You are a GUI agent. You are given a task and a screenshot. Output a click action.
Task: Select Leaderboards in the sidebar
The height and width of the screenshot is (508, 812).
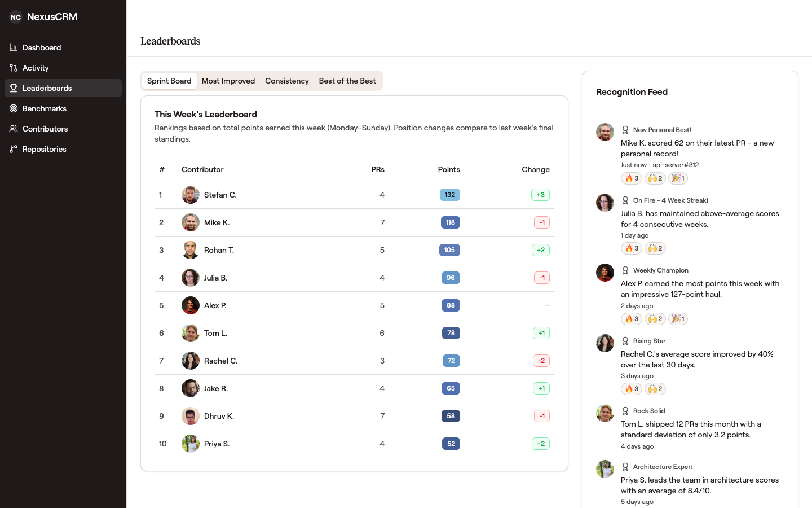click(x=63, y=88)
